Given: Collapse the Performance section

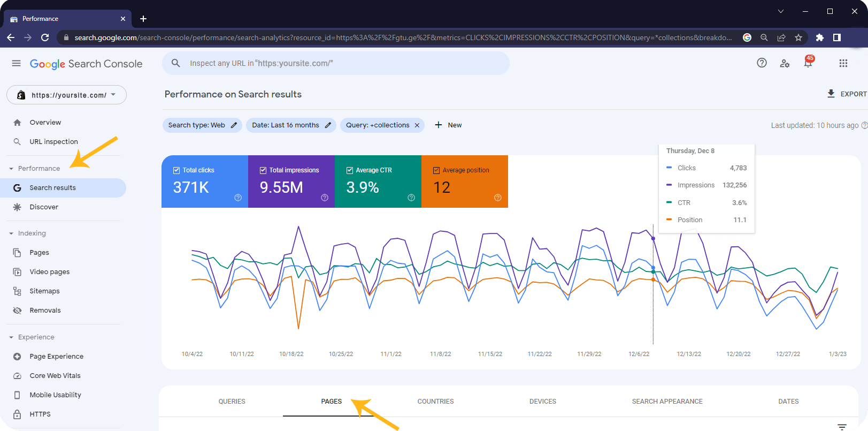Looking at the screenshot, I should pos(11,169).
